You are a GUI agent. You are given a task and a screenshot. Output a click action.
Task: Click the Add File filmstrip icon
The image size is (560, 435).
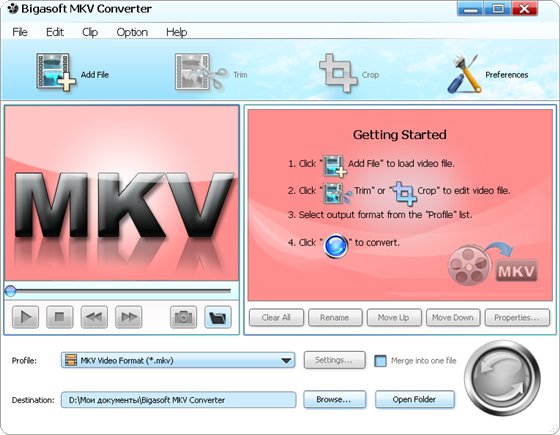(x=56, y=72)
